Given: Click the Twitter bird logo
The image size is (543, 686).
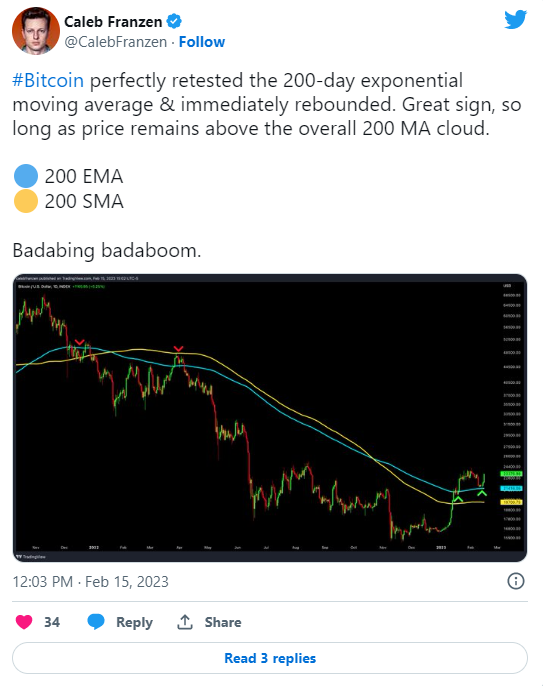Looking at the screenshot, I should click(x=515, y=20).
